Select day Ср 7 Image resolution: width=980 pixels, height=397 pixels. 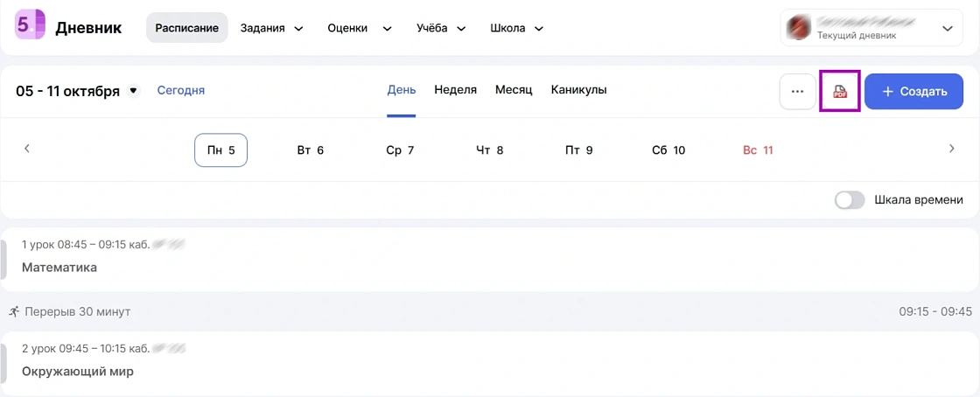tap(400, 150)
